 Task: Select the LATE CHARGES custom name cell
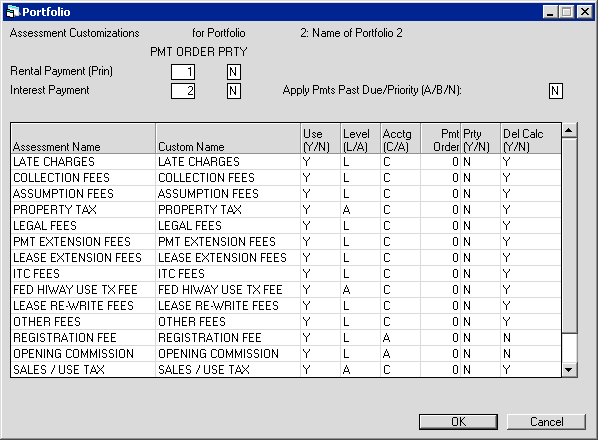[x=228, y=162]
